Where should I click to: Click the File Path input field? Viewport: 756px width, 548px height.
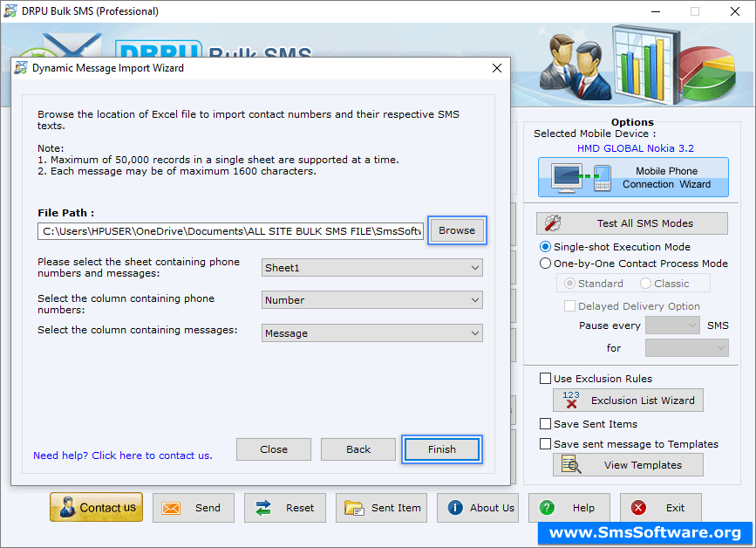(x=230, y=231)
